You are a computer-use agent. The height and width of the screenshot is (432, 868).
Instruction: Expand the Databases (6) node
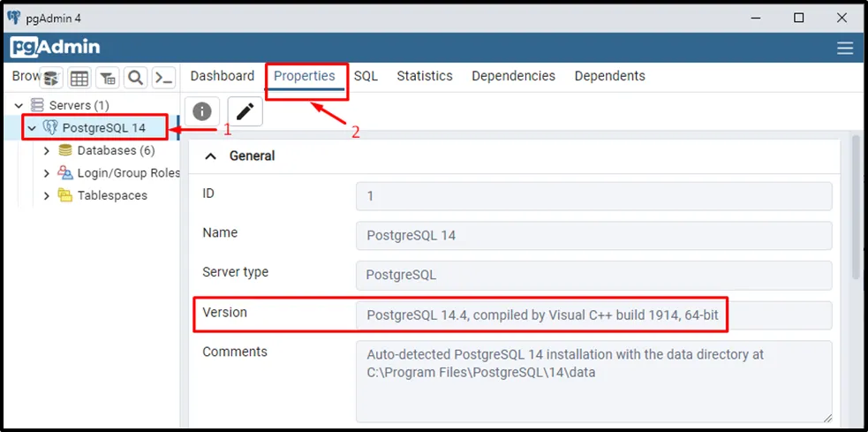[x=47, y=151]
